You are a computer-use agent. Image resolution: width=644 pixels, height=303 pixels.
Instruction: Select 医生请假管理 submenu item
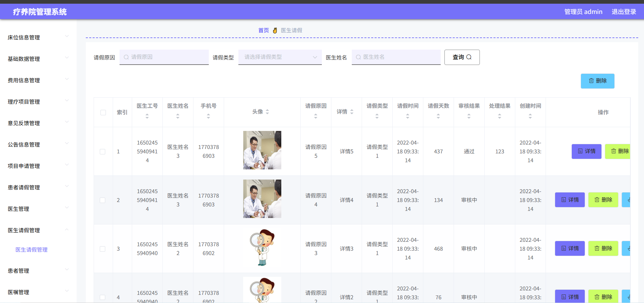(31, 250)
